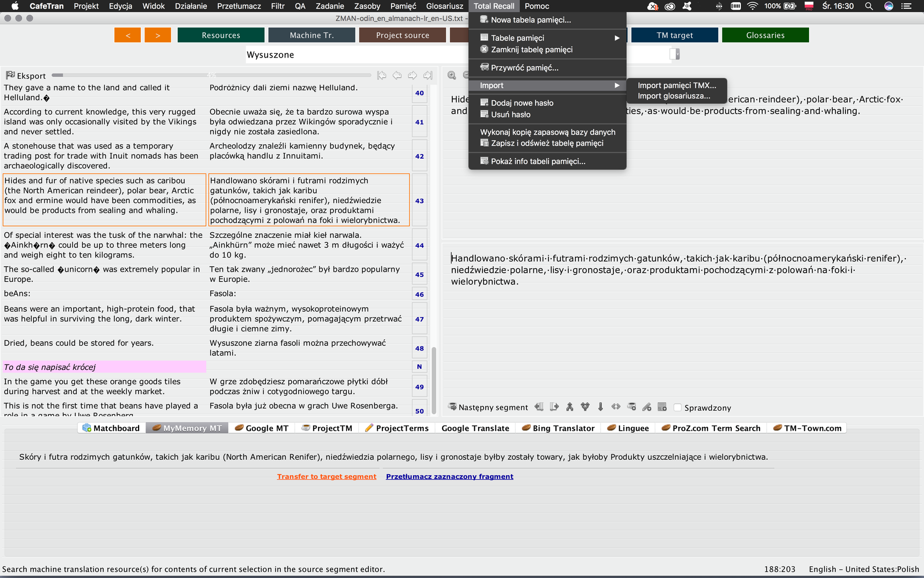Image resolution: width=924 pixels, height=578 pixels.
Task: Click the Wi-Fi icon in menu bar
Action: pos(753,6)
